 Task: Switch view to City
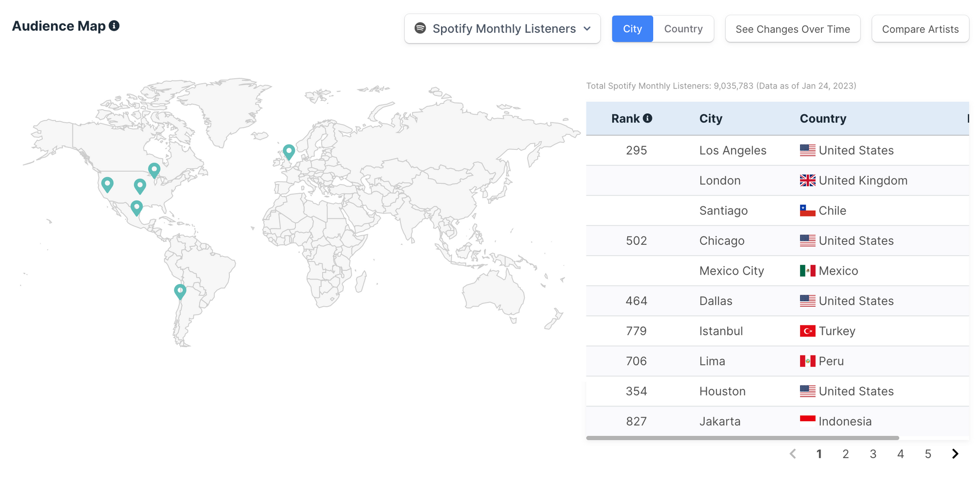click(x=632, y=29)
